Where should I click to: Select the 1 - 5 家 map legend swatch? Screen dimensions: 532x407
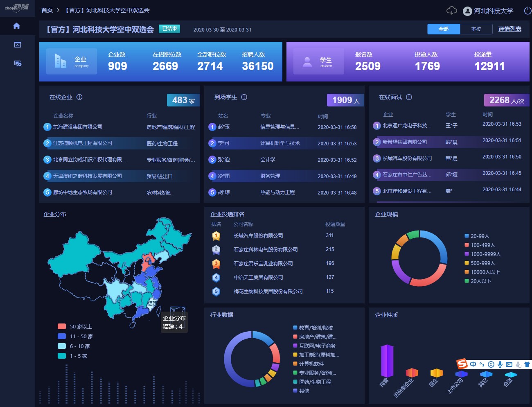62,356
